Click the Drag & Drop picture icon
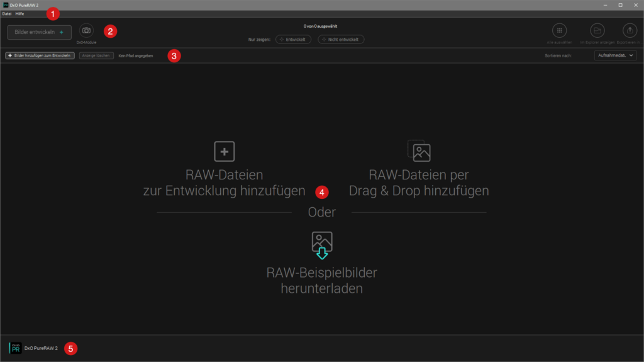The height and width of the screenshot is (362, 644). click(419, 150)
